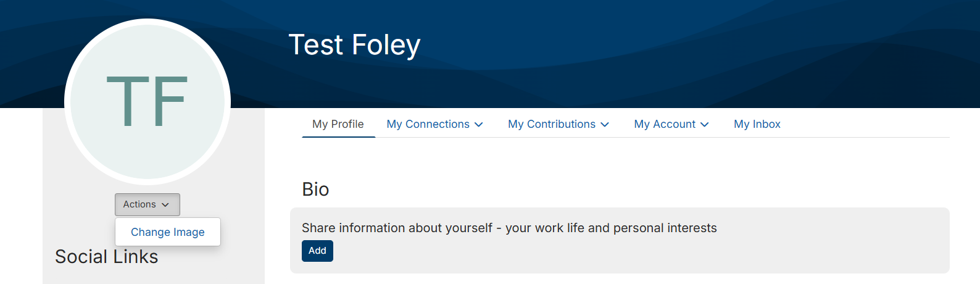The image size is (980, 284).
Task: Click the dark blue header banner
Action: [x=679, y=49]
